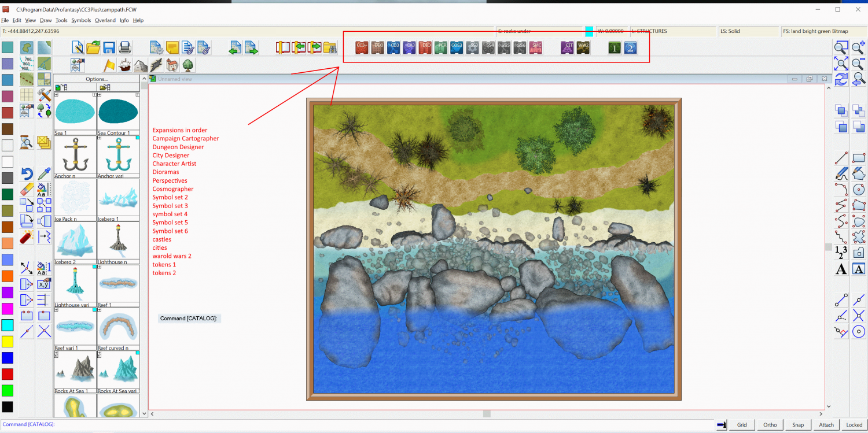Click the CD3 City Designer icon
Screen dimensions: 868x433
pyautogui.click(x=393, y=48)
